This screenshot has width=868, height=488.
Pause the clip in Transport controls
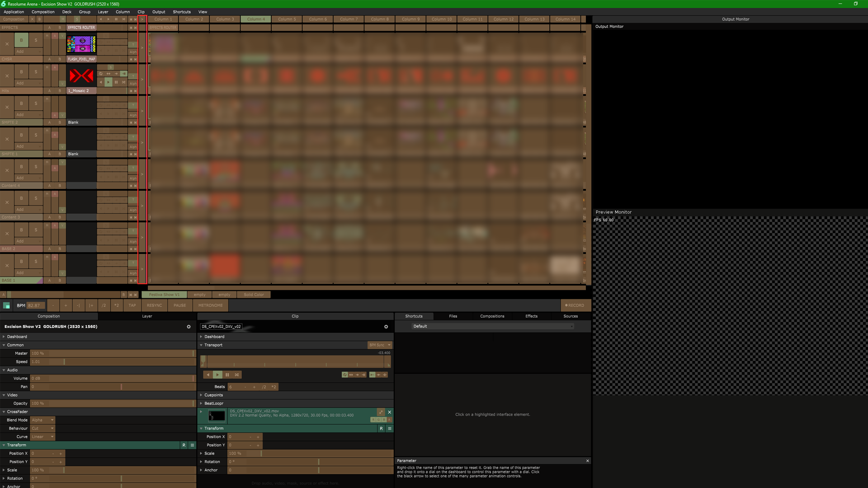click(227, 375)
